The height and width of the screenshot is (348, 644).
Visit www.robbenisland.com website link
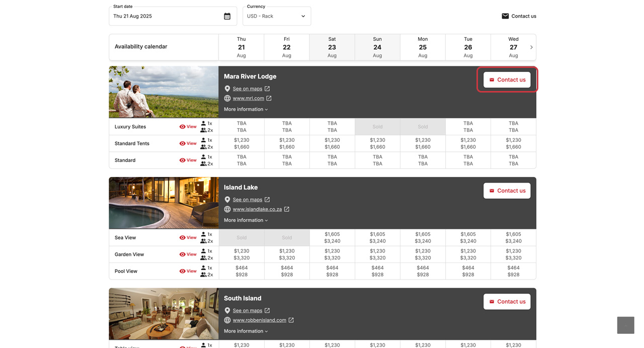click(259, 320)
